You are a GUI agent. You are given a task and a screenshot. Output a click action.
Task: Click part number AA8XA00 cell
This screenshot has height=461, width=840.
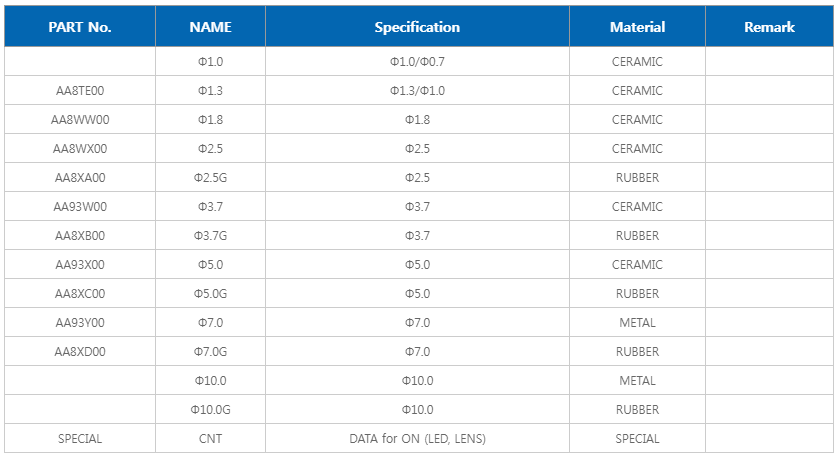(x=80, y=178)
